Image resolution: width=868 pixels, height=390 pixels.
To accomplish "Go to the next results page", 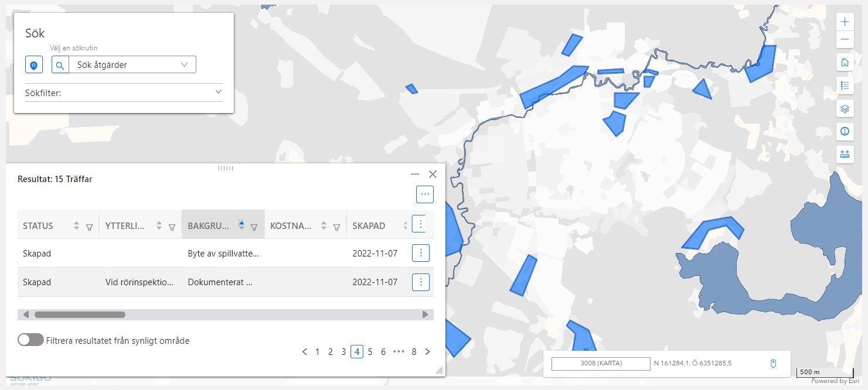I will tap(427, 352).
